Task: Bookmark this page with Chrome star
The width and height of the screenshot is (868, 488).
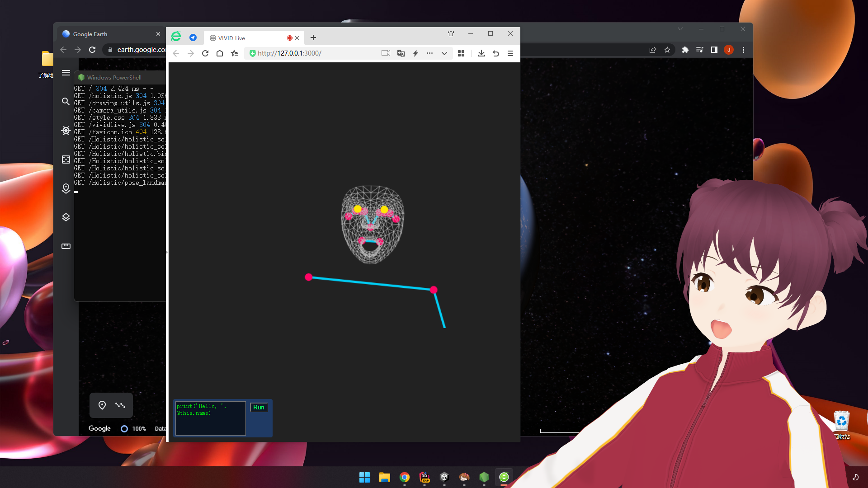Action: (x=667, y=50)
